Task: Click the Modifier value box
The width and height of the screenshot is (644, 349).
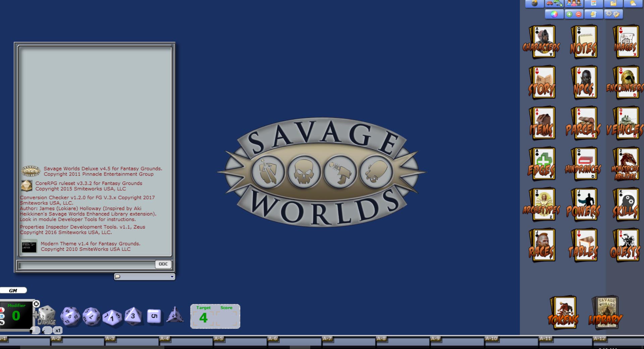Action: (x=16, y=315)
